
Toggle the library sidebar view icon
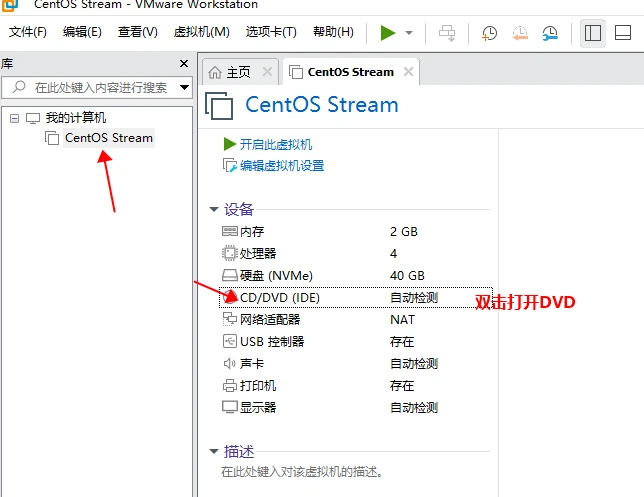pyautogui.click(x=593, y=33)
